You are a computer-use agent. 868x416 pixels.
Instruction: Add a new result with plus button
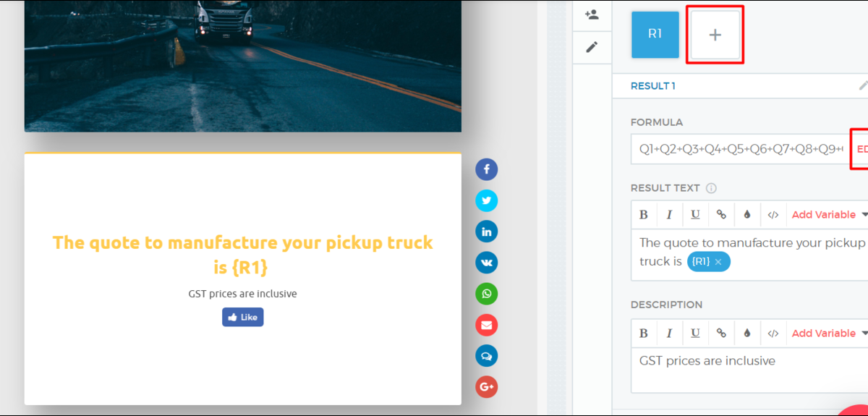715,35
